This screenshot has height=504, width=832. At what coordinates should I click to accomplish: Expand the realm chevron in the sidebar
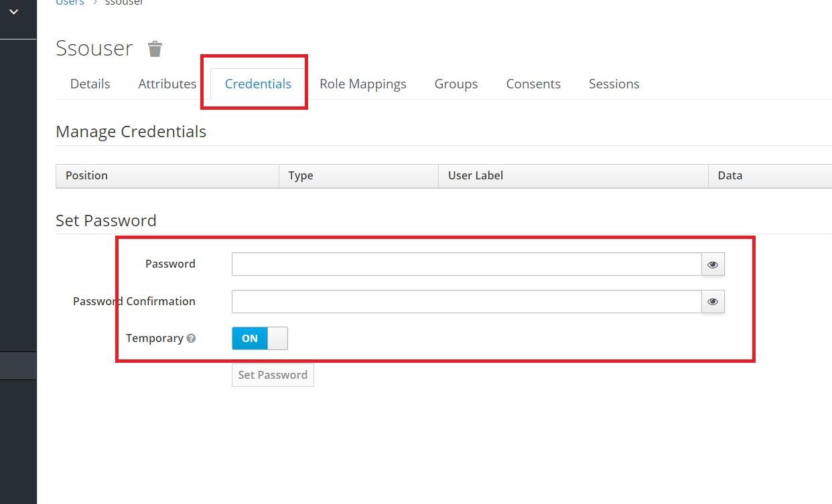point(13,12)
